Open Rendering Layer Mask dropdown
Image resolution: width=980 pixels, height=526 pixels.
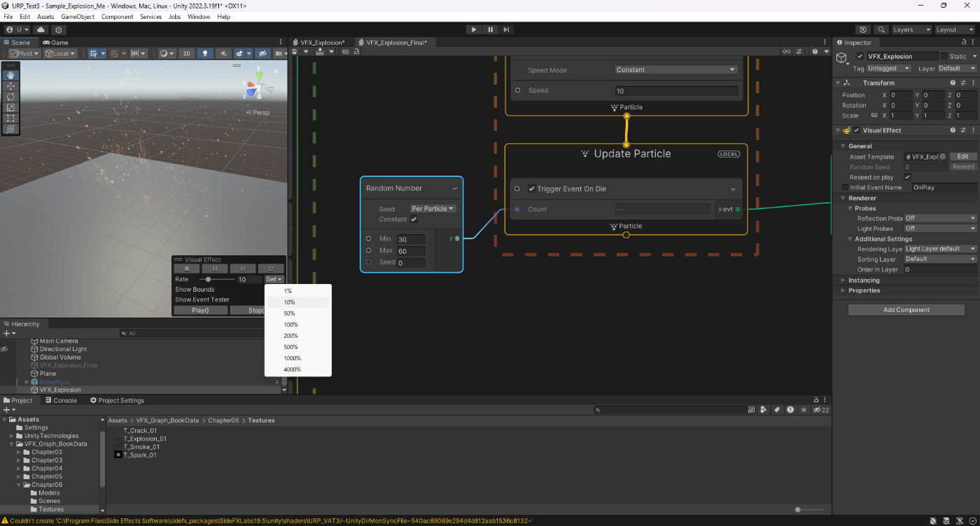[941, 249]
